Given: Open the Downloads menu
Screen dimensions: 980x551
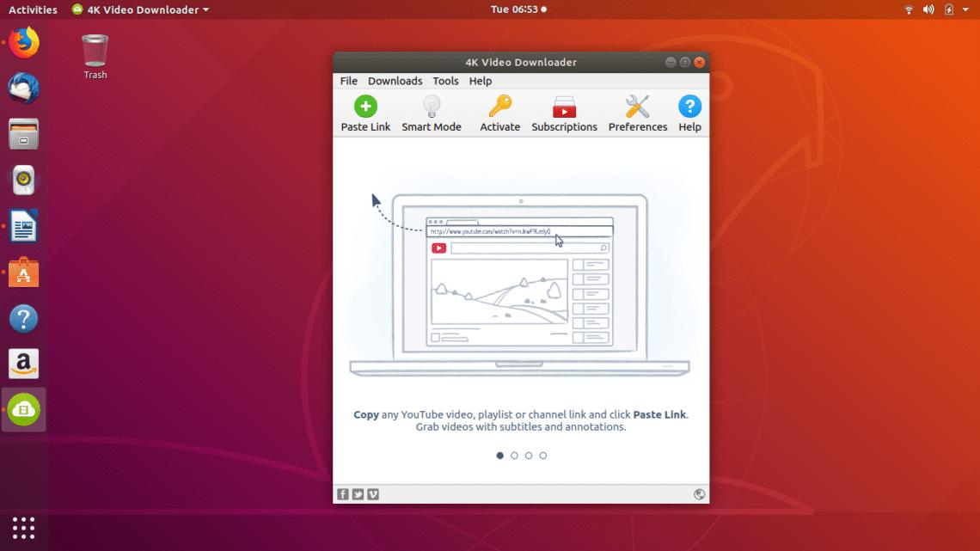Looking at the screenshot, I should [x=395, y=81].
